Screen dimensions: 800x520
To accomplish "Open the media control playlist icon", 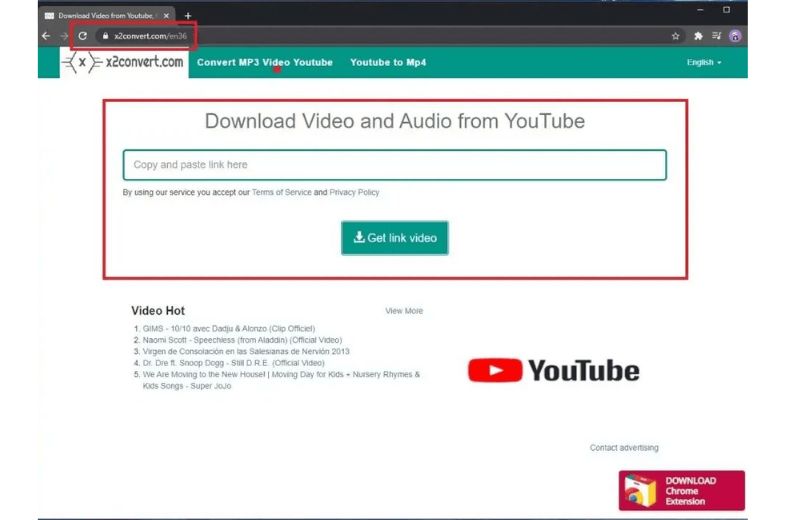I will coord(716,36).
